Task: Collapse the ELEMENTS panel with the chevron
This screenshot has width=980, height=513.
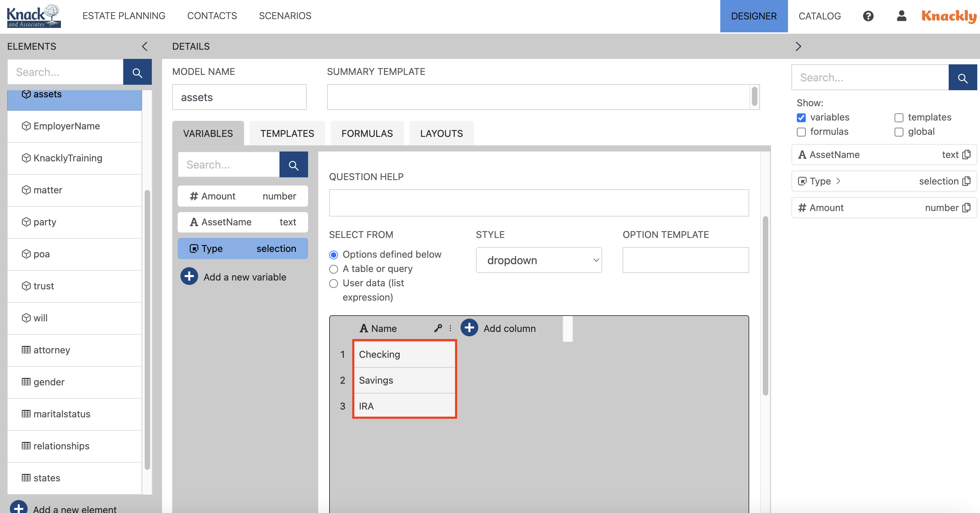Action: click(145, 46)
